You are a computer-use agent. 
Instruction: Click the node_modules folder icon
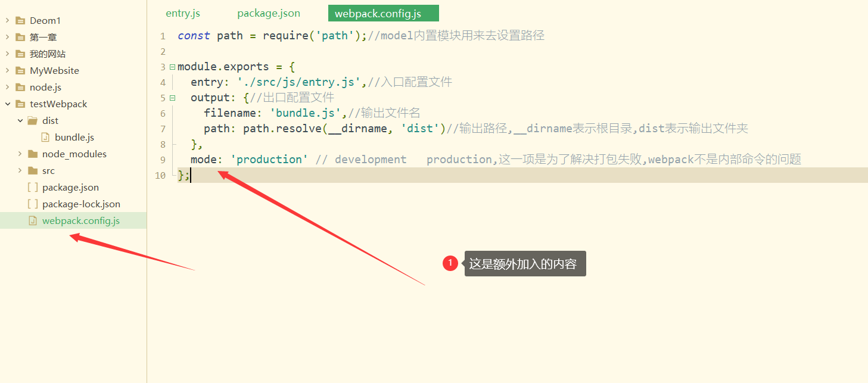[x=33, y=154]
